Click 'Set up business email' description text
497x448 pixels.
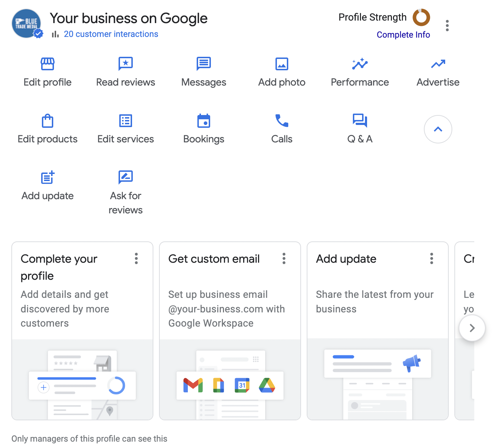click(226, 309)
